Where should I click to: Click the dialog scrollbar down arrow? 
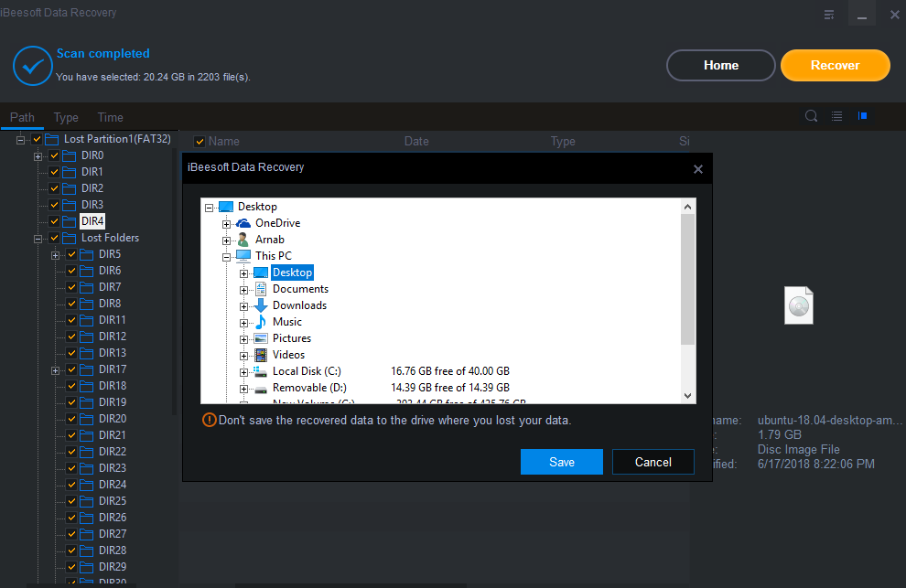point(687,396)
